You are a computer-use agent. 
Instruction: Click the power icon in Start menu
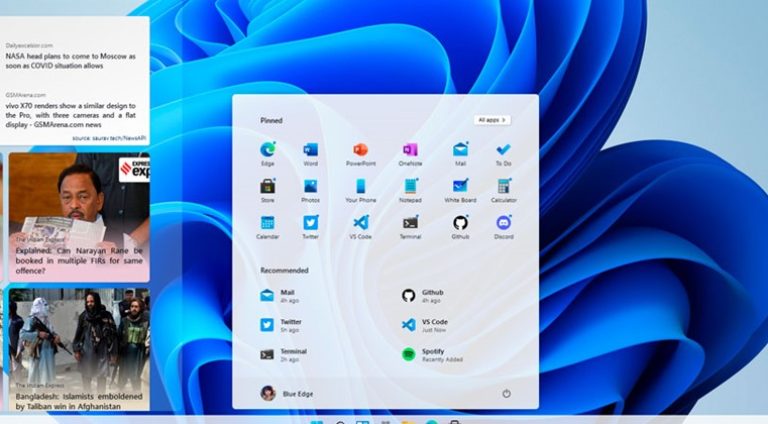pyautogui.click(x=506, y=394)
